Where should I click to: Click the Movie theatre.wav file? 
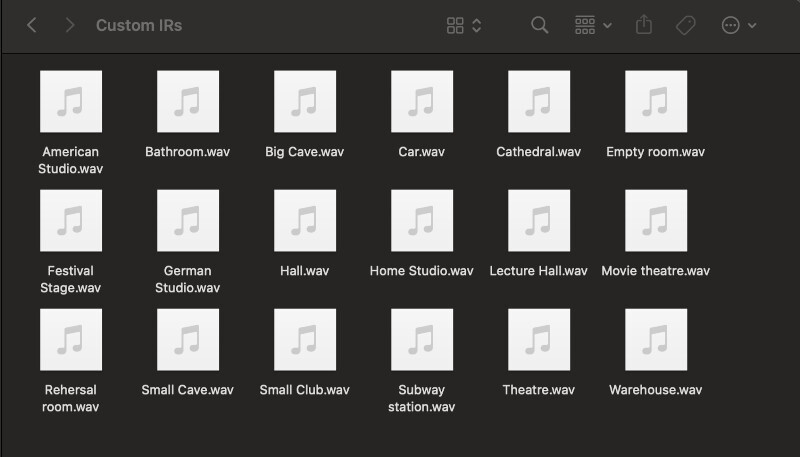(x=655, y=221)
